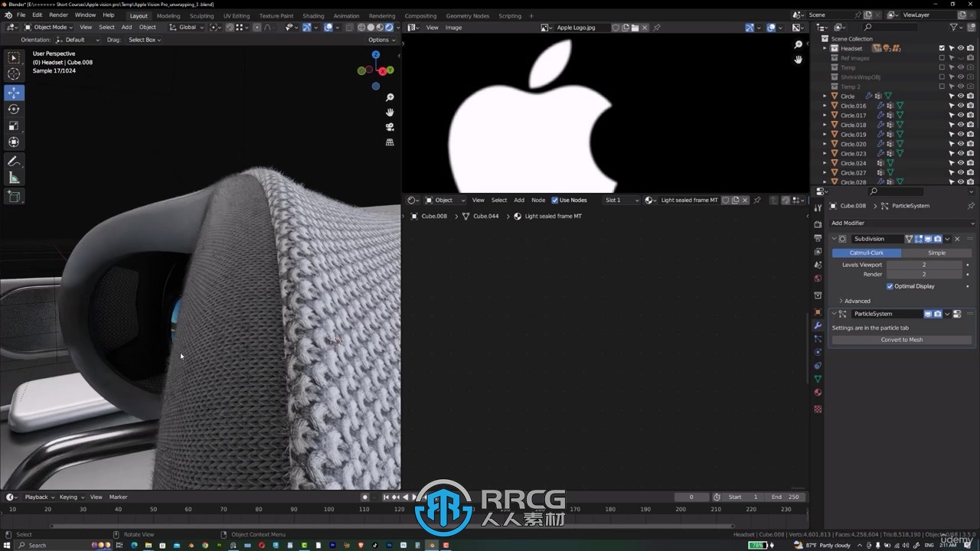This screenshot has width=980, height=551.
Task: Set Levels Viewport value field
Action: [924, 265]
